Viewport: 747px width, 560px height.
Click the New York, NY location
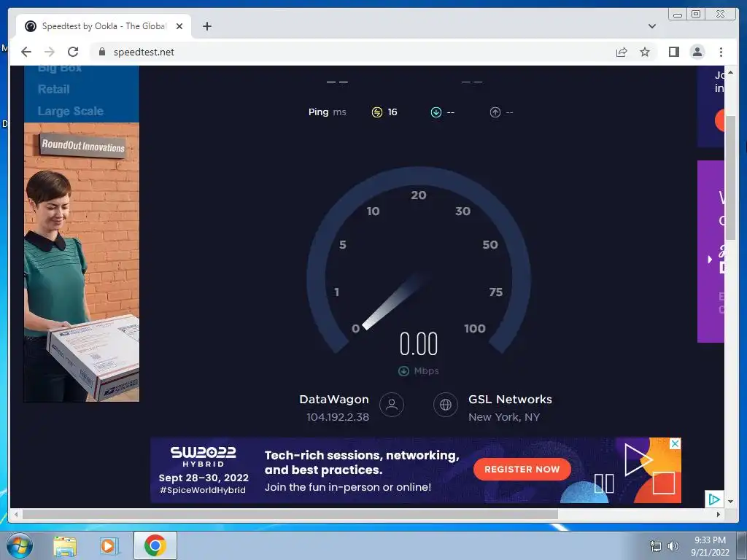(504, 417)
